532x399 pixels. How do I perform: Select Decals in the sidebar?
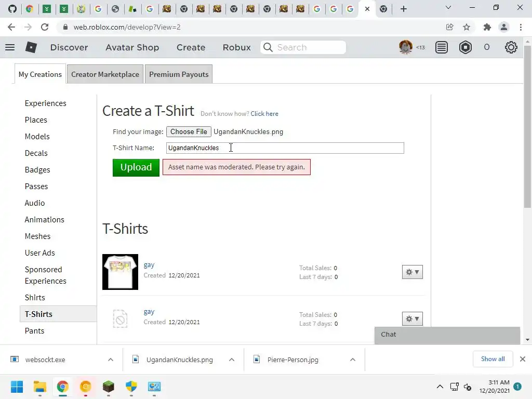coord(36,153)
